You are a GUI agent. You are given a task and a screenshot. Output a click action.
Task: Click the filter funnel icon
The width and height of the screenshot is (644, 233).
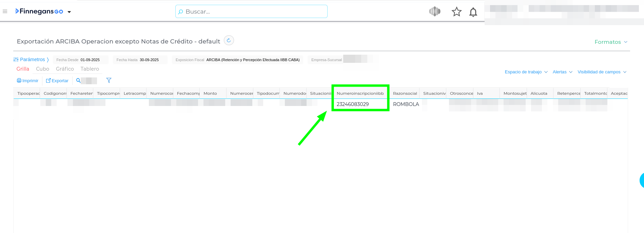[x=109, y=80]
